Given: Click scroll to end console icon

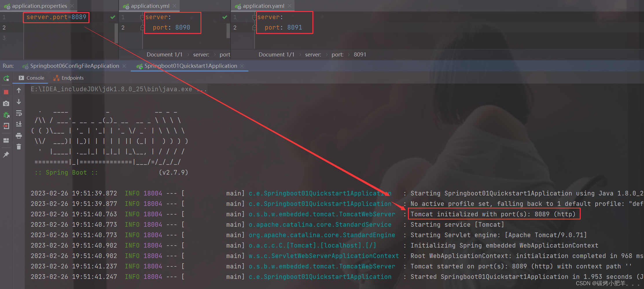Looking at the screenshot, I should click(x=19, y=124).
